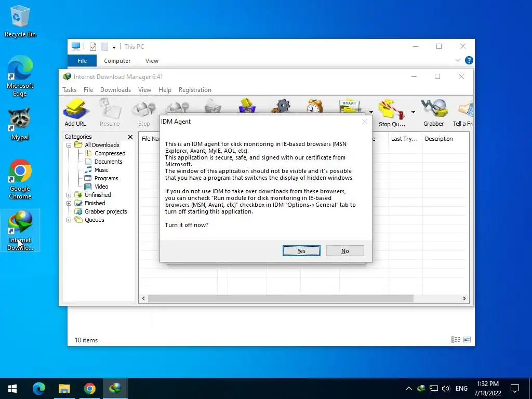Open the Grabber tool

434,113
